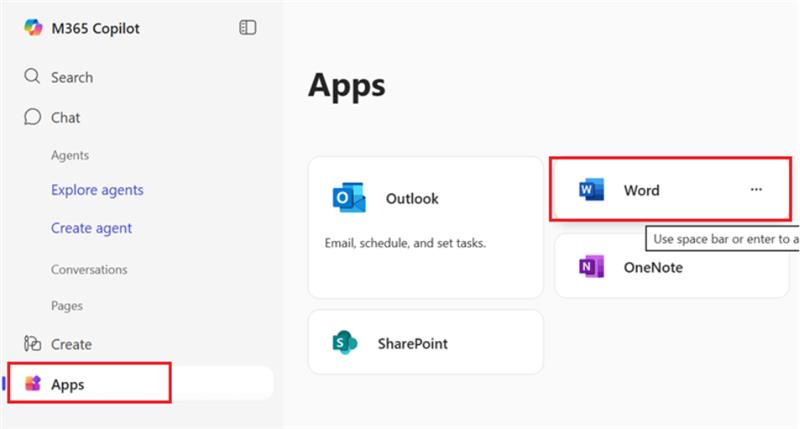The image size is (800, 429).
Task: Open the Word card's more options ellipsis
Action: [756, 190]
